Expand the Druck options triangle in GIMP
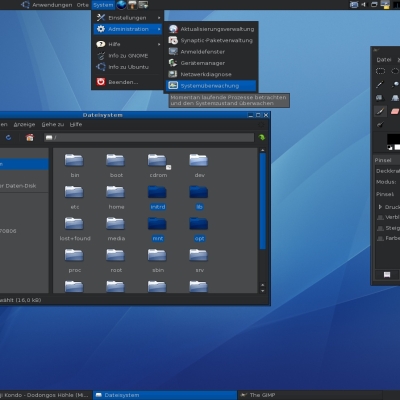Viewport: 400px width, 400px height. pyautogui.click(x=380, y=207)
